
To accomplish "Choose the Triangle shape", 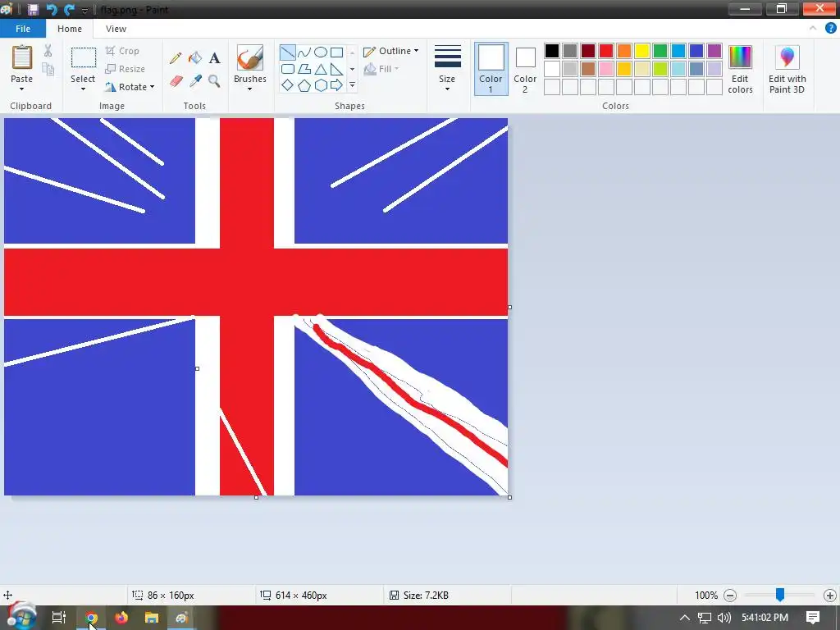I will point(321,69).
